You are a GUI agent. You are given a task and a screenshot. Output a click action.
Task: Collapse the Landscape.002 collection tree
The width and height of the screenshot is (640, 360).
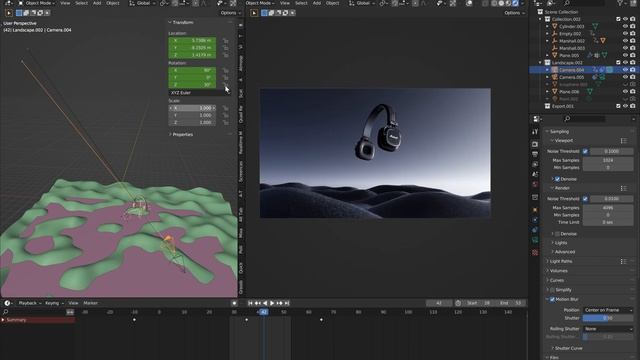click(x=540, y=63)
